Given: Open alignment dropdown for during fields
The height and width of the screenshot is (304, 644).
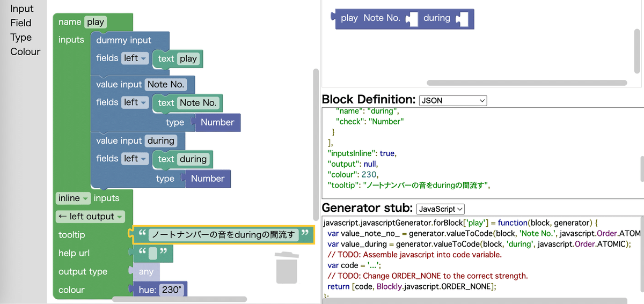Looking at the screenshot, I should [x=135, y=158].
